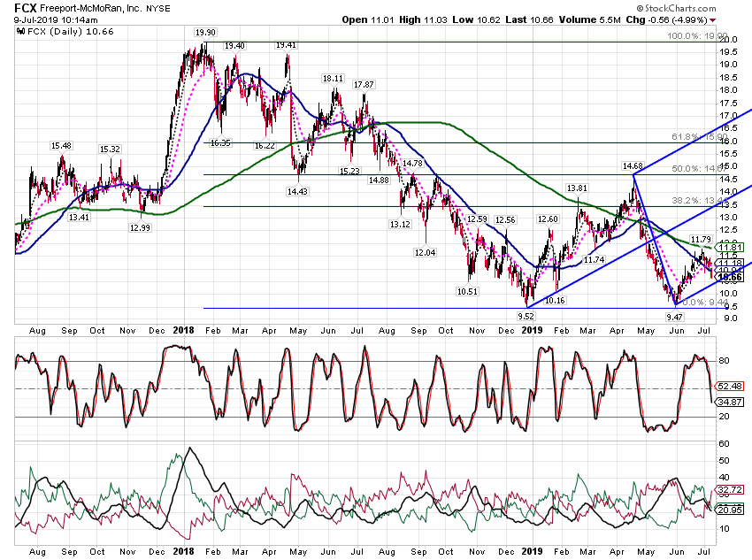
Task: Click the 12.04 low price label
Action: tap(425, 253)
